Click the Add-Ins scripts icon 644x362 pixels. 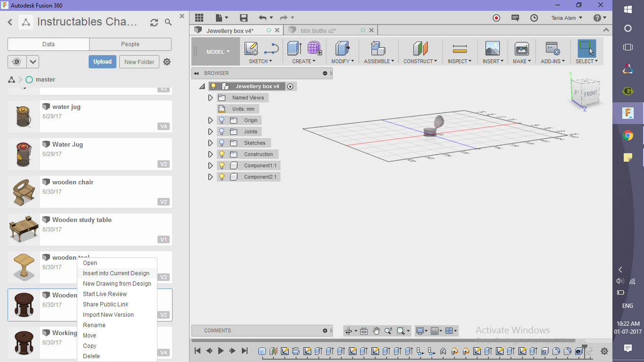pyautogui.click(x=553, y=49)
